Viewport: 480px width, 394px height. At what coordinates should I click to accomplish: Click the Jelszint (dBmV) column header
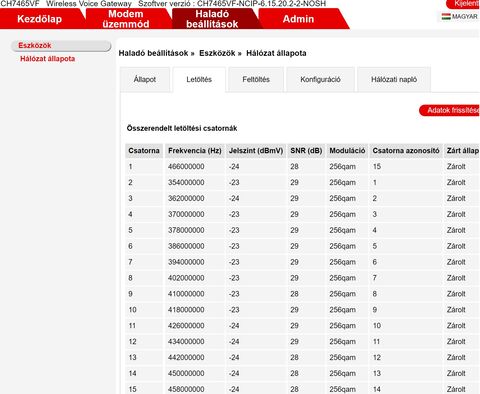click(x=256, y=151)
